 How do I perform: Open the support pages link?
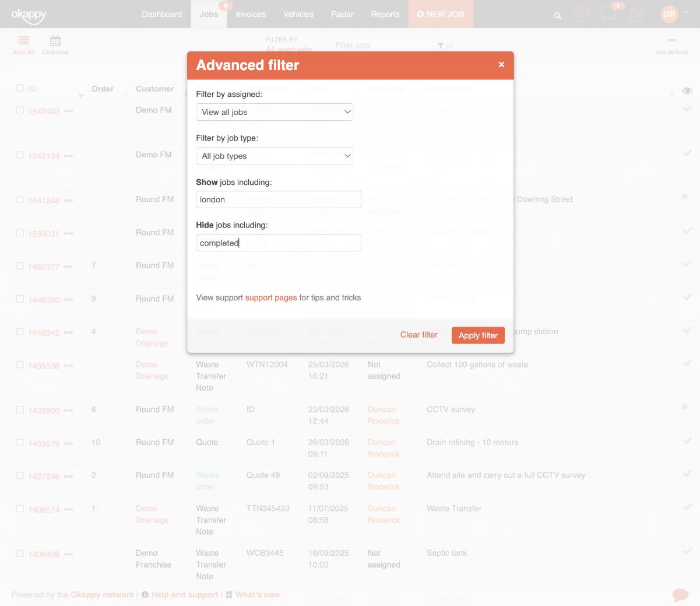coord(271,297)
